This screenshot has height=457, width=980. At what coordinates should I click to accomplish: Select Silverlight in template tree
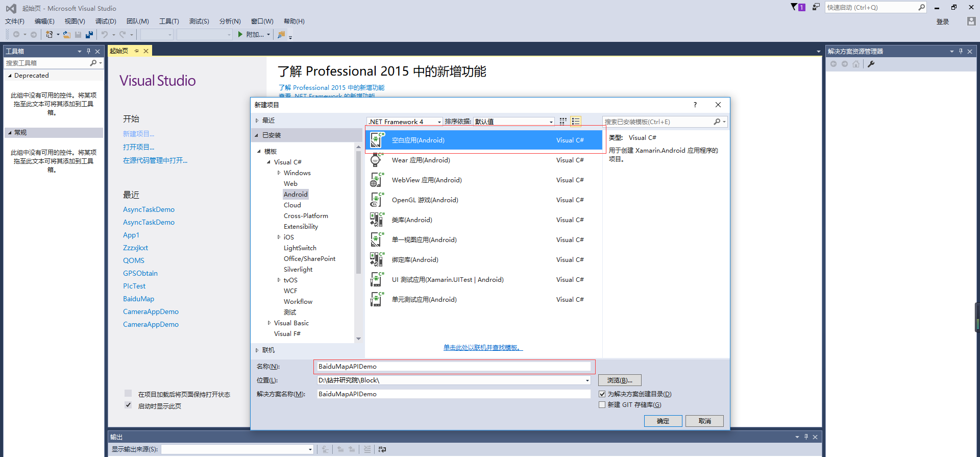[298, 269]
